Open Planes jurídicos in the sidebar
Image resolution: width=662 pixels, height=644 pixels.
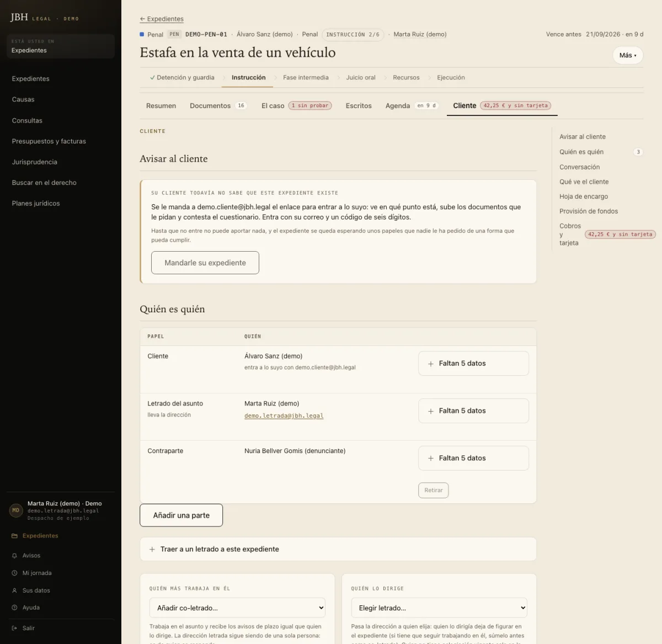pos(36,203)
